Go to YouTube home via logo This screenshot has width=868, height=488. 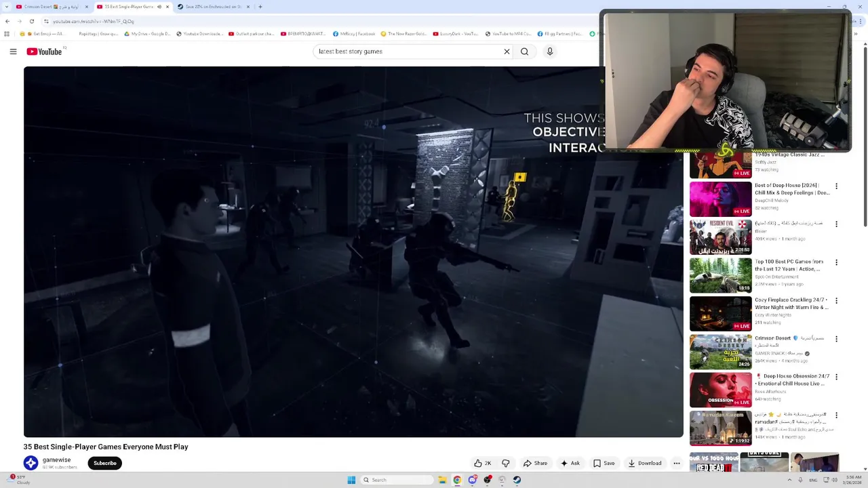[x=44, y=52]
